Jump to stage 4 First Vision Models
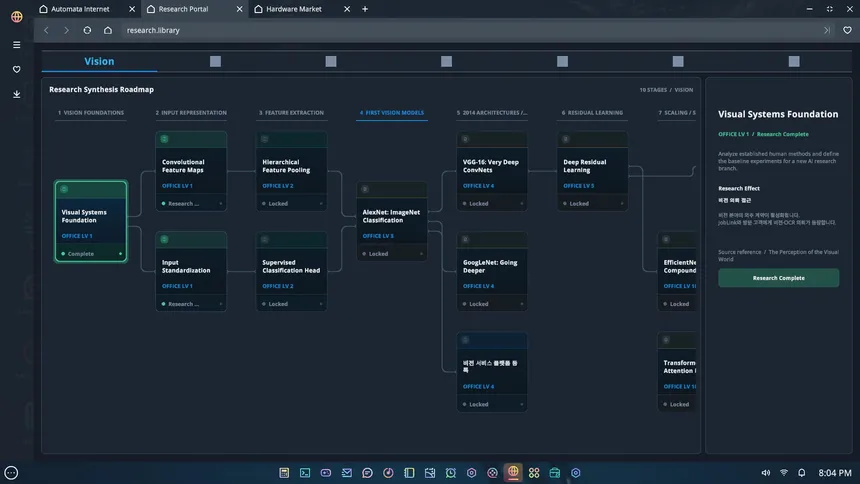860x484 pixels. (x=392, y=112)
